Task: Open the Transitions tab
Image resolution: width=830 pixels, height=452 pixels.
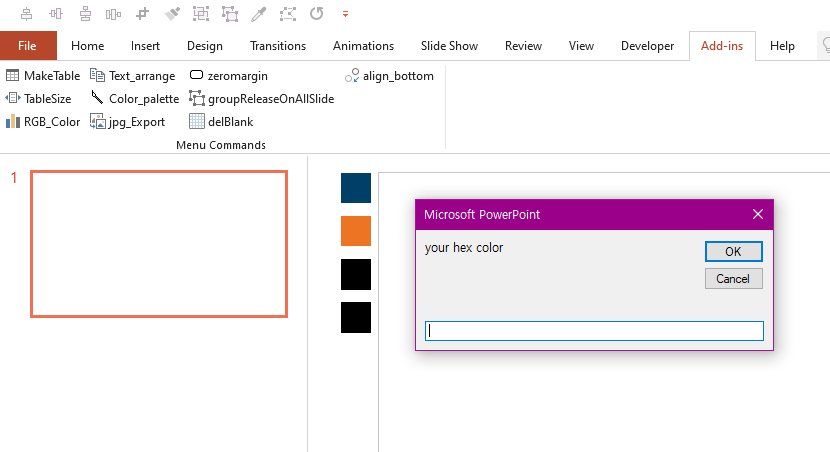Action: tap(278, 46)
